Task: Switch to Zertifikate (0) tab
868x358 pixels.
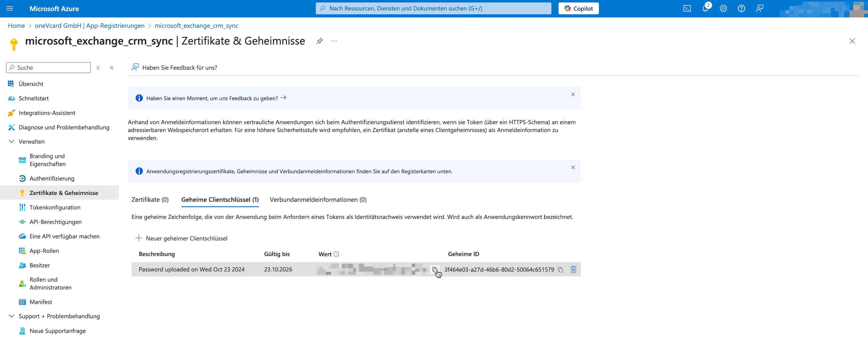Action: tap(150, 200)
